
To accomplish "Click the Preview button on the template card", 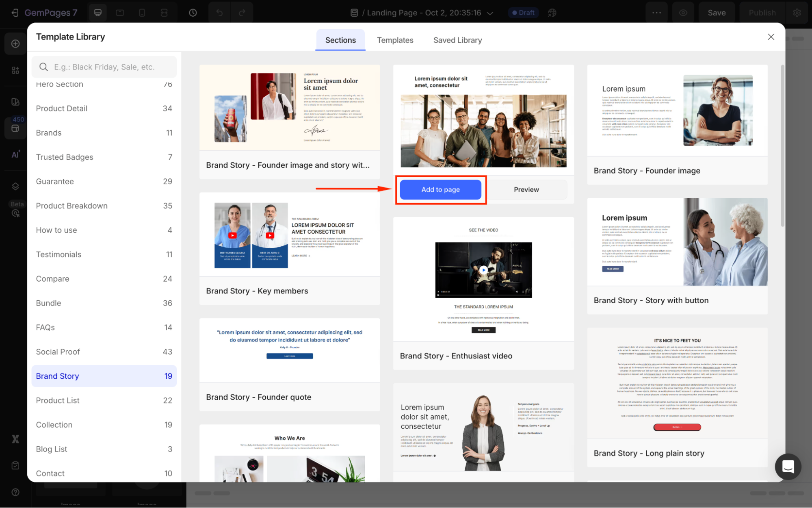I will click(526, 189).
